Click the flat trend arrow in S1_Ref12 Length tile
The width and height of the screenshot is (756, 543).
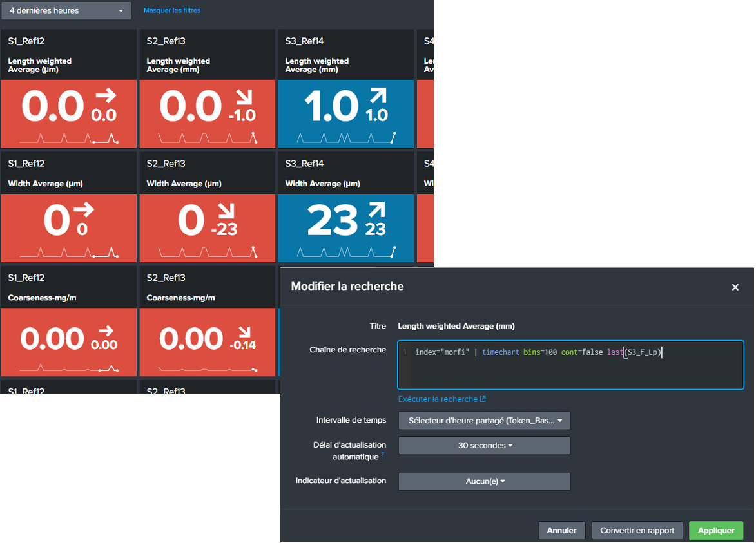(x=106, y=95)
